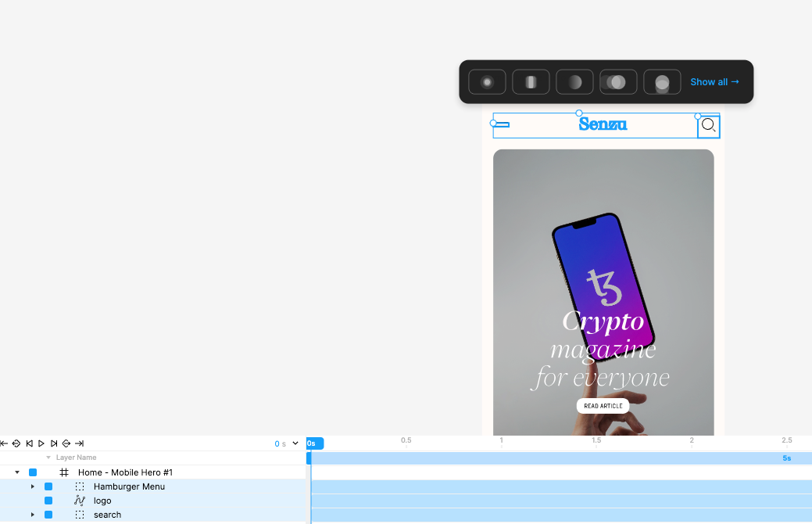Open the timeline options chevron
812x524 pixels.
295,443
